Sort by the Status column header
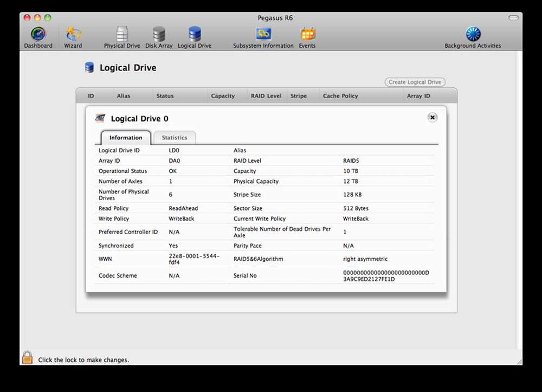Viewport: 542px width, 392px height. pos(165,96)
